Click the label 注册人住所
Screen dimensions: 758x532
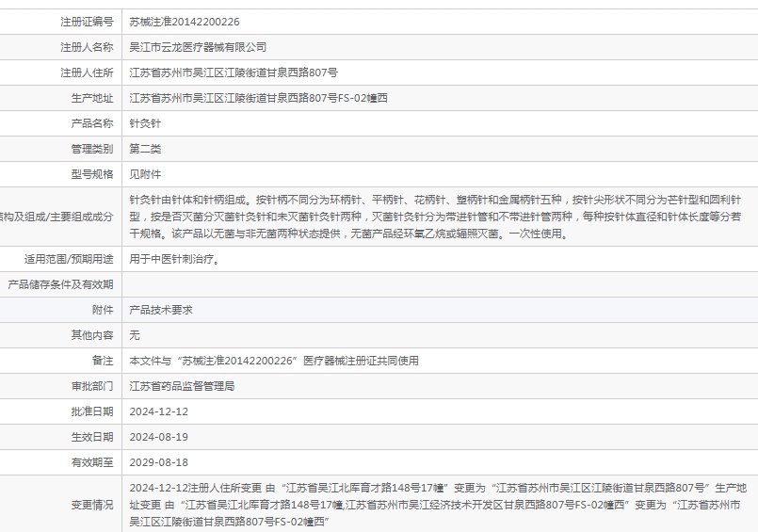point(87,73)
